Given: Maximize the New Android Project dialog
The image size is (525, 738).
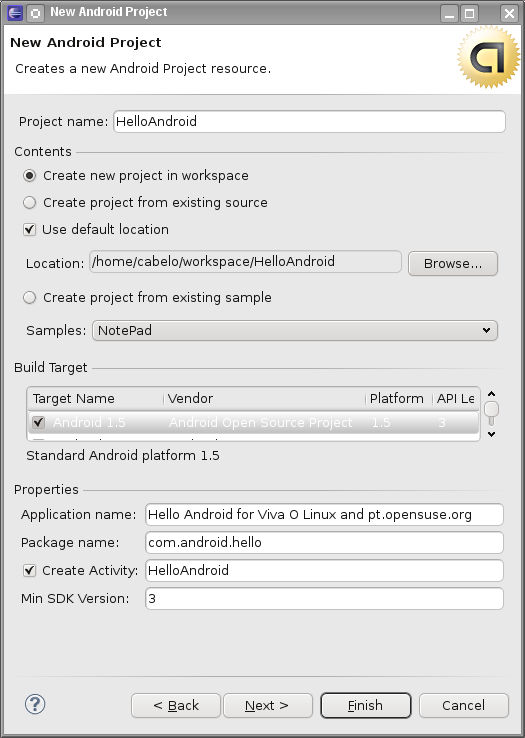Looking at the screenshot, I should 469,13.
